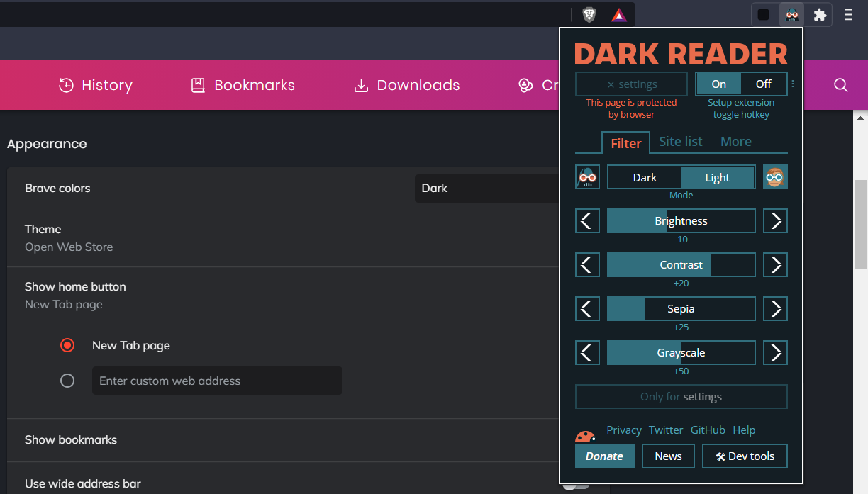
Task: Click the Brave Shields lion icon
Action: pos(589,14)
